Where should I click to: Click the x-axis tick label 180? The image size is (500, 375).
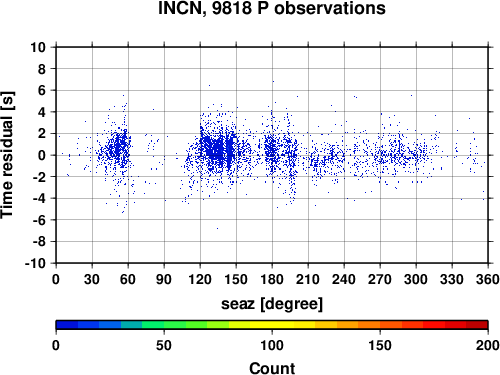pyautogui.click(x=272, y=279)
